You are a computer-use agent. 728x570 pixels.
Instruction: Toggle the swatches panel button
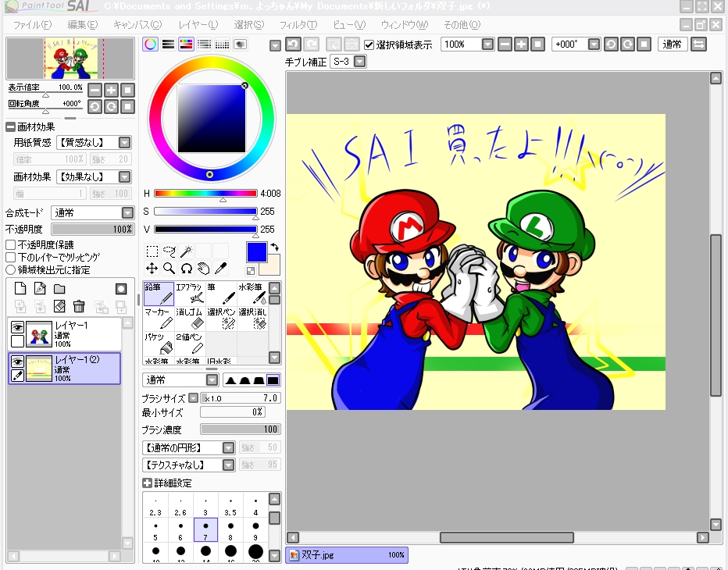tap(223, 44)
